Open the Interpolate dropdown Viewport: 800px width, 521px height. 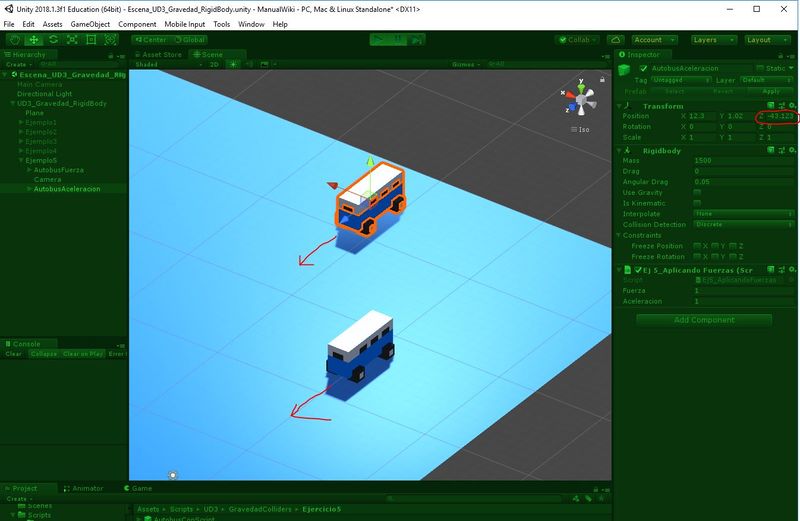(744, 214)
